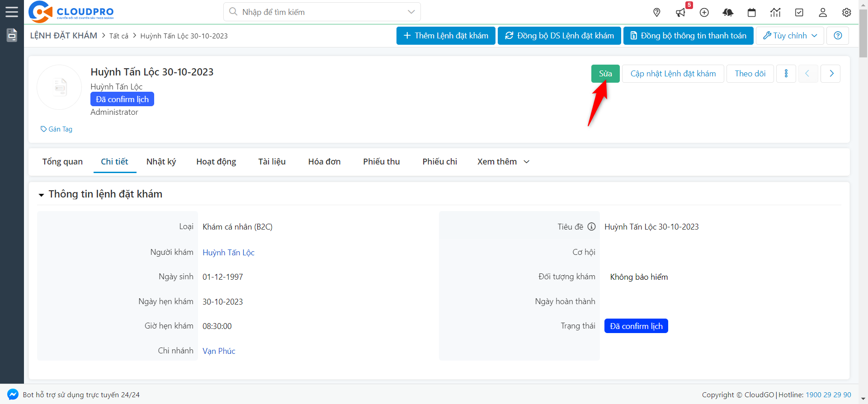The height and width of the screenshot is (404, 868).
Task: Click the Administrator owner text
Action: (x=114, y=112)
